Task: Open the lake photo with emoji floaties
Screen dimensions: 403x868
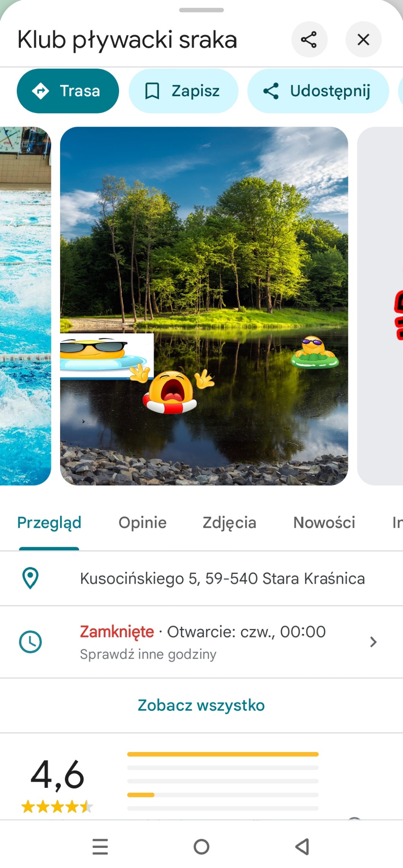Action: tap(204, 306)
